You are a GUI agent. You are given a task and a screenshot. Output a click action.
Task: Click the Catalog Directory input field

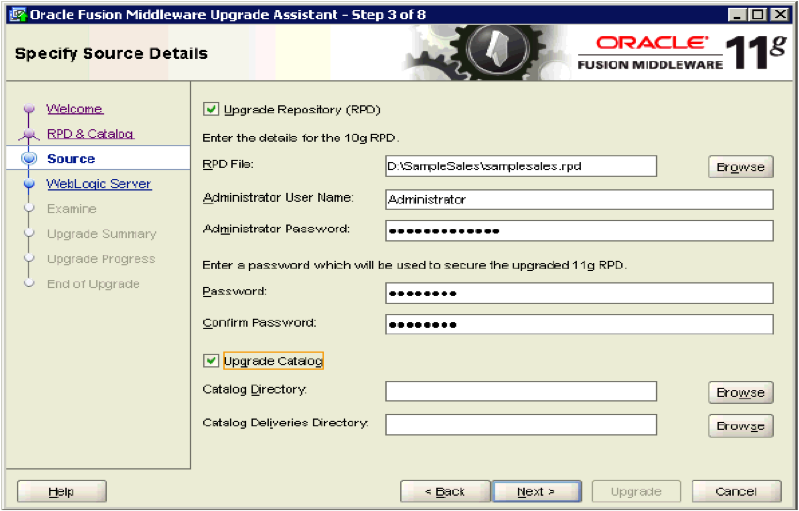[521, 391]
